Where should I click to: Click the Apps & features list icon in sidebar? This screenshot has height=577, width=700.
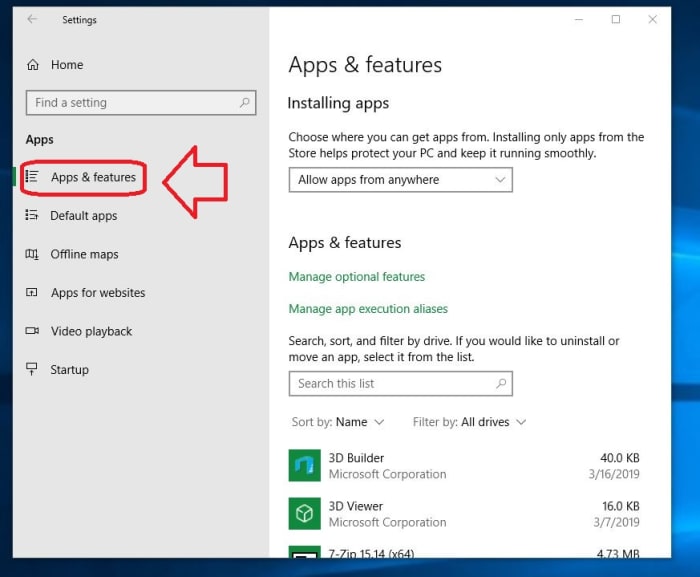(x=32, y=177)
